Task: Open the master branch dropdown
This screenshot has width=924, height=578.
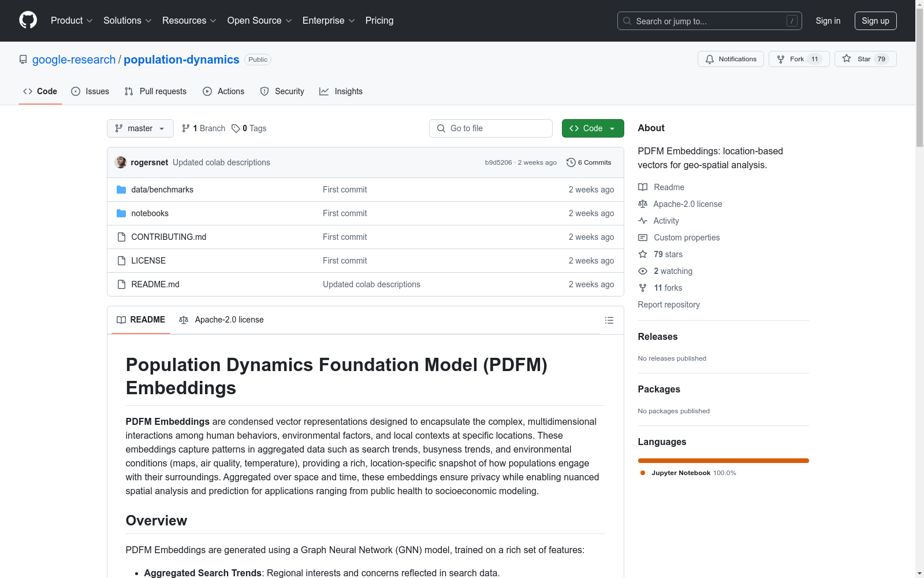Action: tap(140, 128)
